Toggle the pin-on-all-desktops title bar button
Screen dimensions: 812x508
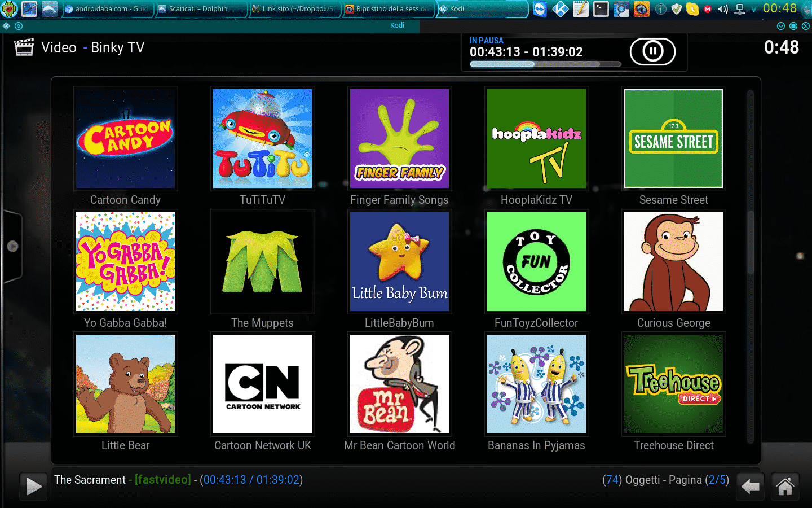click(19, 26)
